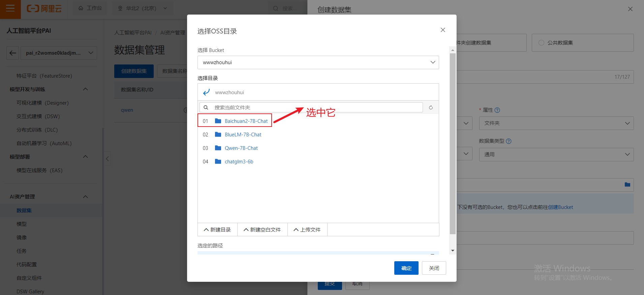The width and height of the screenshot is (644, 295).
Task: Click the refresh icon beside folder search
Action: 431,108
